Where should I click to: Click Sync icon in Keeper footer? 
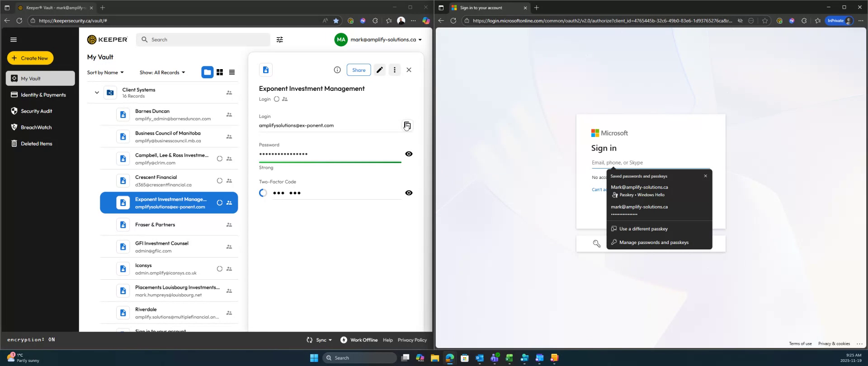(x=310, y=340)
